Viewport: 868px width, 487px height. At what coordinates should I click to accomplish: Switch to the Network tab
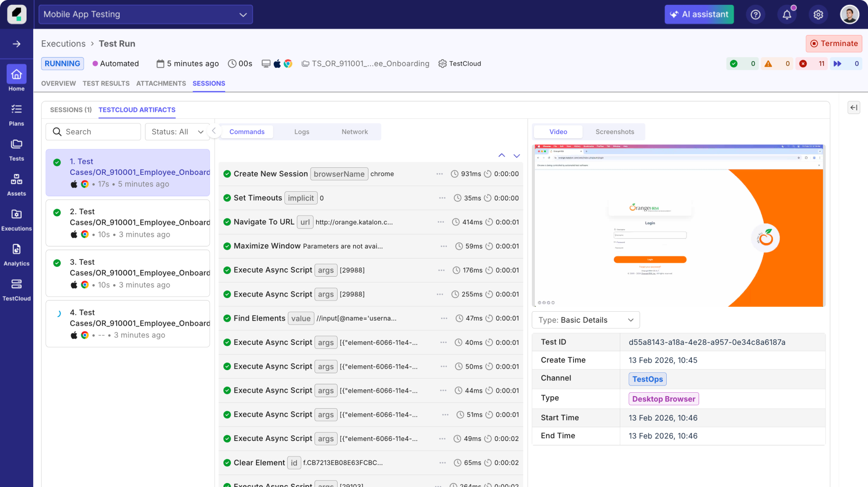pos(354,131)
